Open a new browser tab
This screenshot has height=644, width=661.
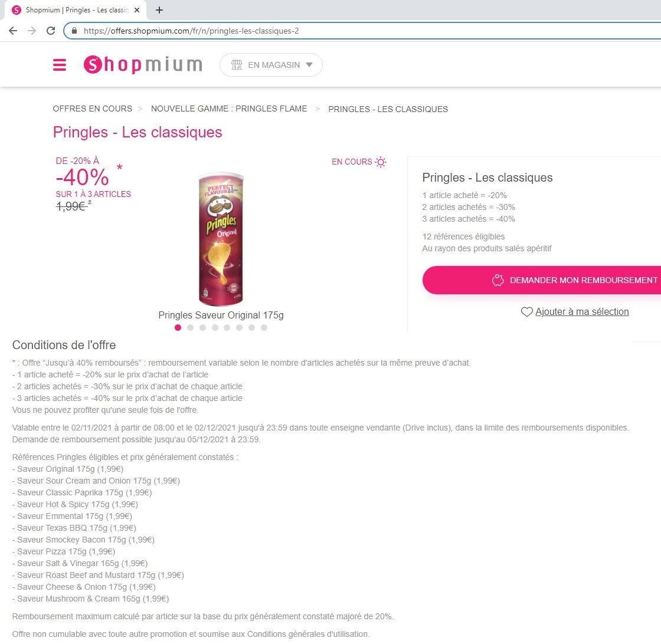159,10
